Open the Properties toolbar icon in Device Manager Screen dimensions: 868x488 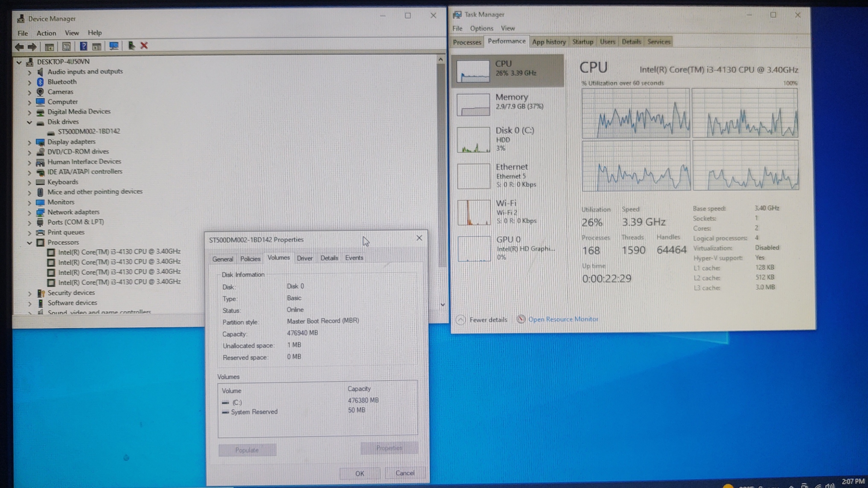coord(66,46)
